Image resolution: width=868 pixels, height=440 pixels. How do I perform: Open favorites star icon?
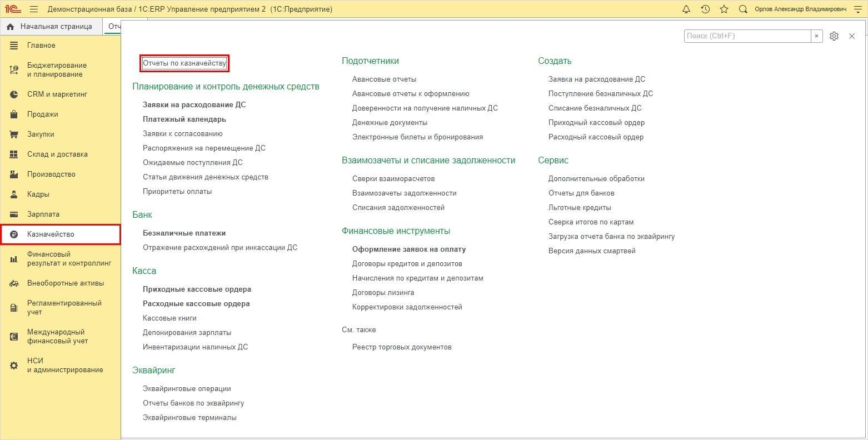[724, 9]
